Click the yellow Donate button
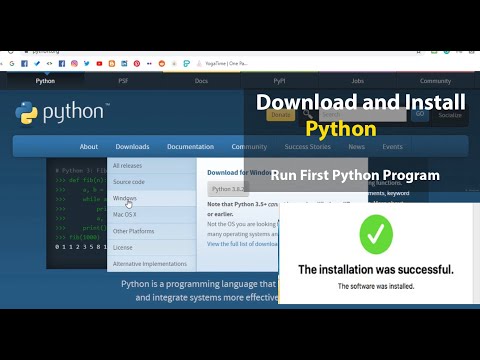 point(281,115)
